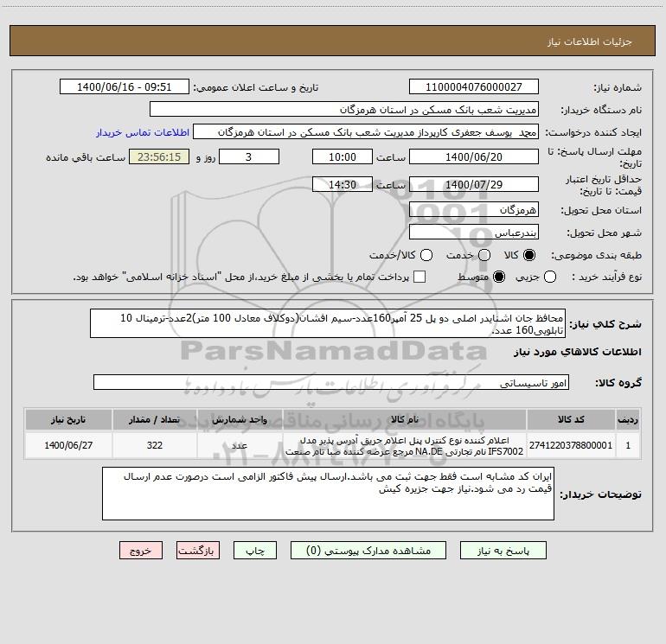Click the request creator field
The height and width of the screenshot is (644, 666).
(x=366, y=131)
